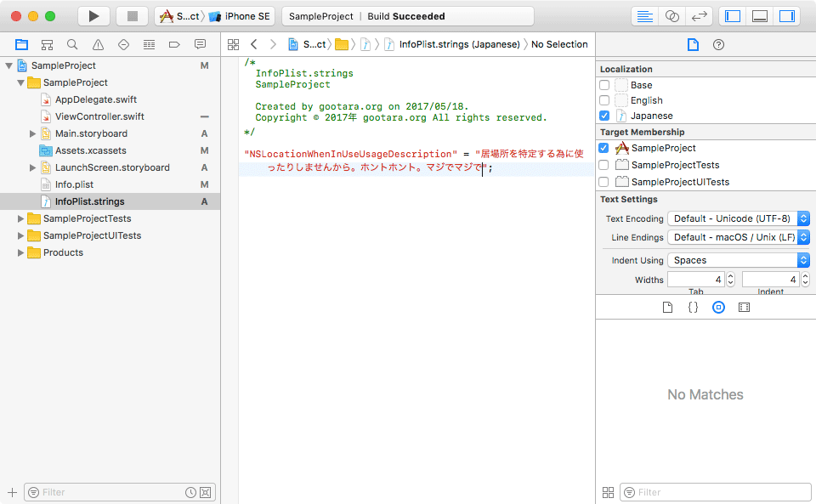Expand the SampleProjectUITests folder
Screen dimensions: 816x504
(20, 235)
